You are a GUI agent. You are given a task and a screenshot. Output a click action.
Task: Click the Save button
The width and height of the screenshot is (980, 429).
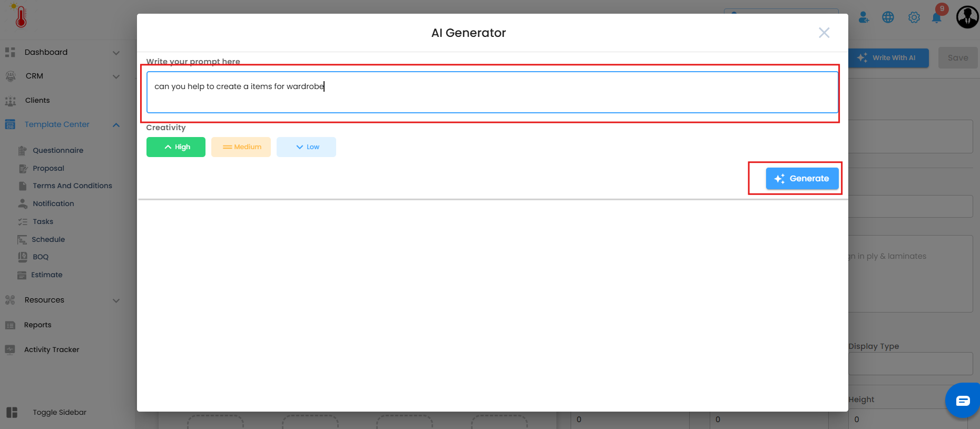tap(958, 58)
